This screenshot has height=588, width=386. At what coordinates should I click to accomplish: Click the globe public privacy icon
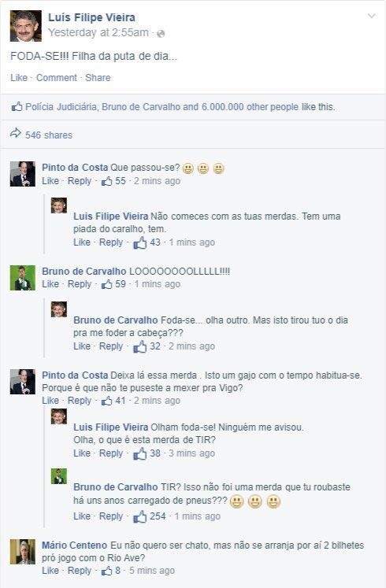tap(161, 34)
